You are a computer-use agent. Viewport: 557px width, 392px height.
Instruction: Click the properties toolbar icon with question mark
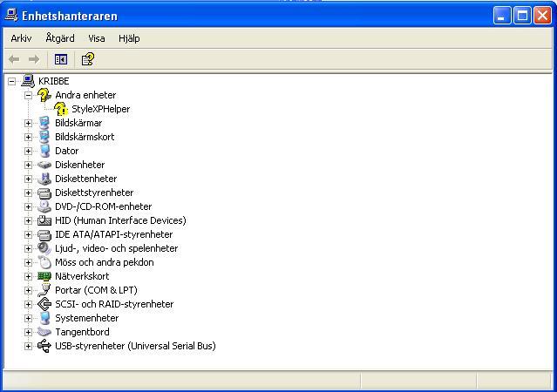[87, 59]
